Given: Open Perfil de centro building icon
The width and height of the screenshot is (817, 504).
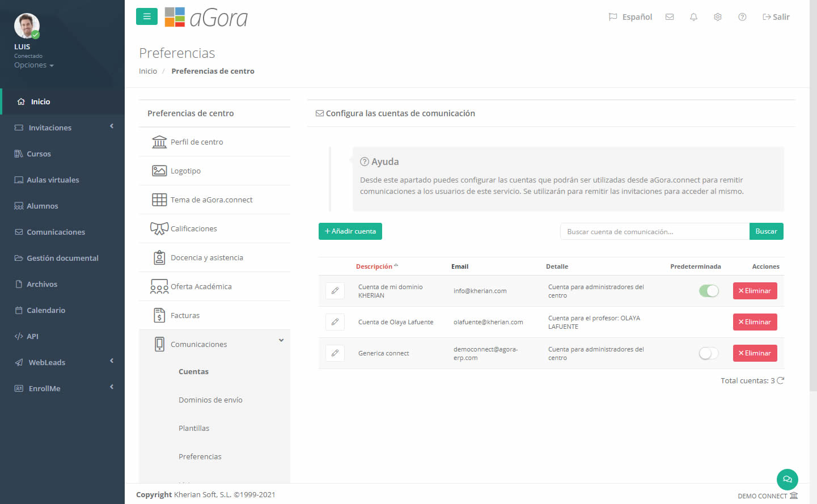Looking at the screenshot, I should (x=159, y=142).
